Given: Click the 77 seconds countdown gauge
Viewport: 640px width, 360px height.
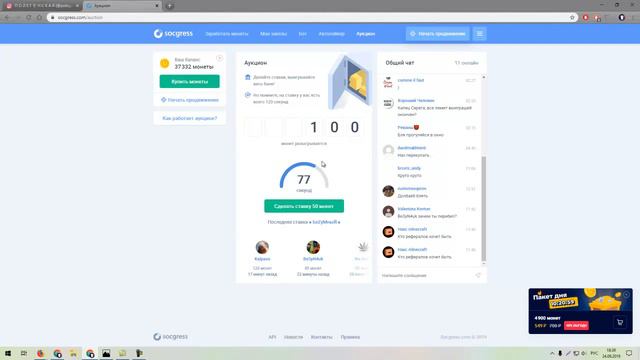Looking at the screenshot, I should click(x=304, y=176).
